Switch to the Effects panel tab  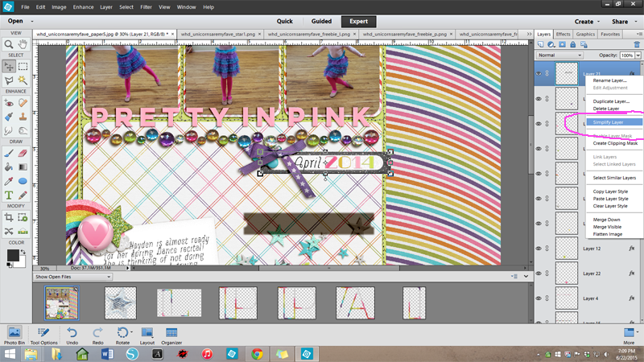563,35
